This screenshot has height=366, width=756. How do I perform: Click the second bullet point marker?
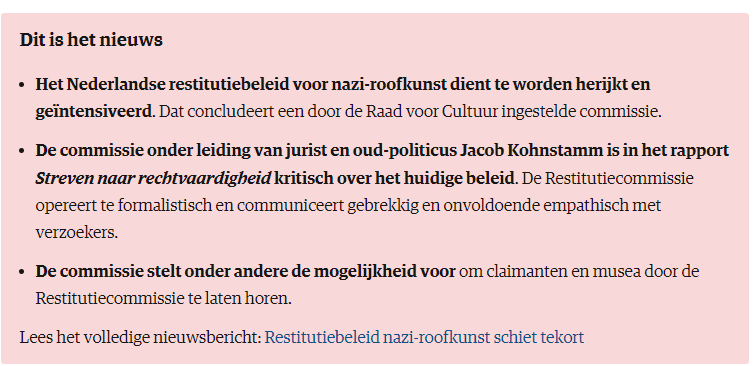(22, 151)
